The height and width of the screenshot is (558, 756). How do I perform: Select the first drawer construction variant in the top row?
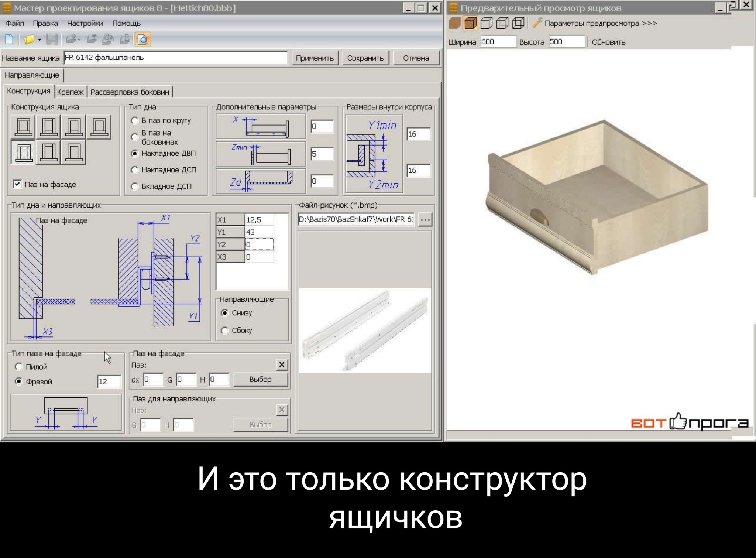click(x=23, y=127)
